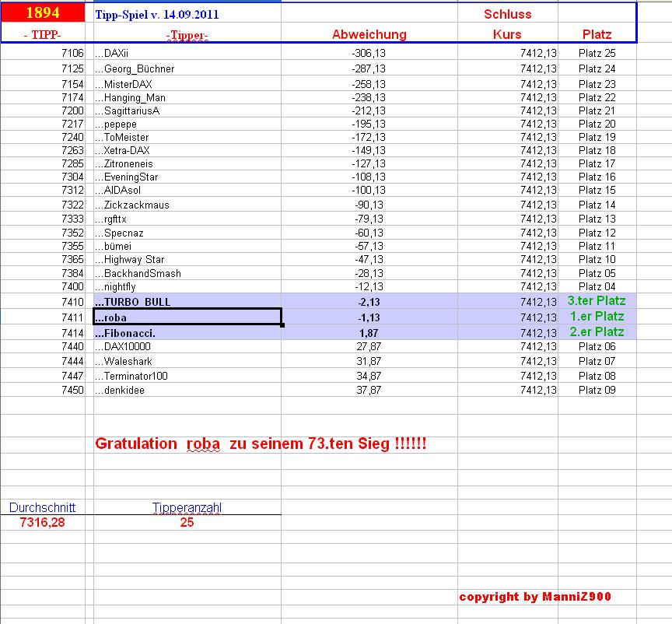Select green '2.er Platz' cell
This screenshot has height=624, width=672.
click(x=597, y=332)
